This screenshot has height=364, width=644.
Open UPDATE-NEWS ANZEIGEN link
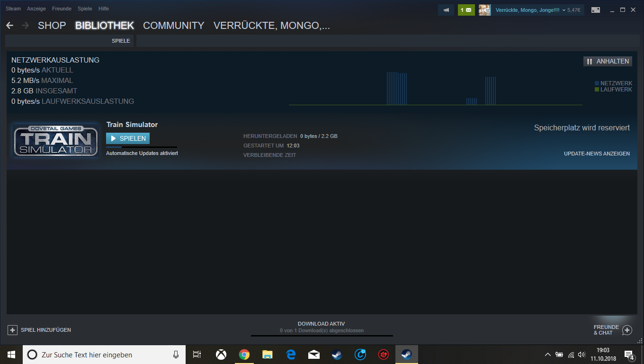point(597,154)
